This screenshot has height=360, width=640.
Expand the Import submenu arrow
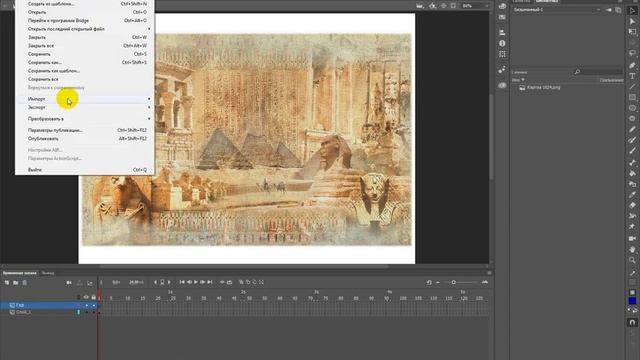coord(149,99)
